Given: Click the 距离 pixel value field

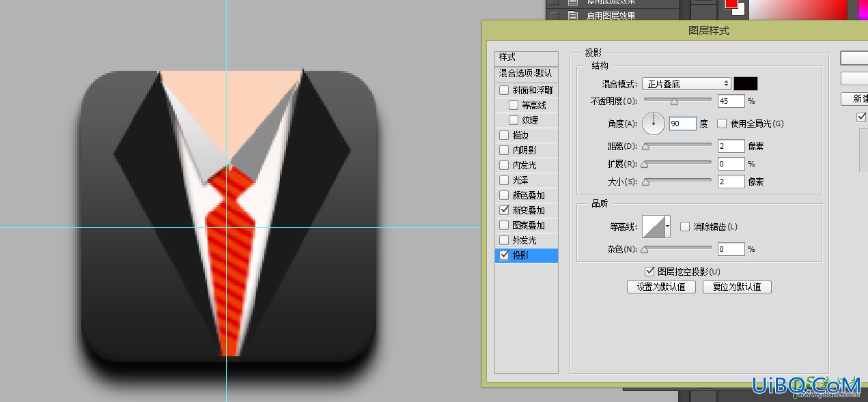Looking at the screenshot, I should 731,146.
